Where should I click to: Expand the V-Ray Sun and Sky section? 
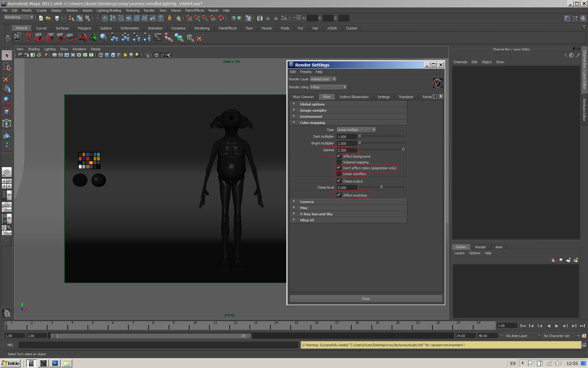click(x=349, y=214)
